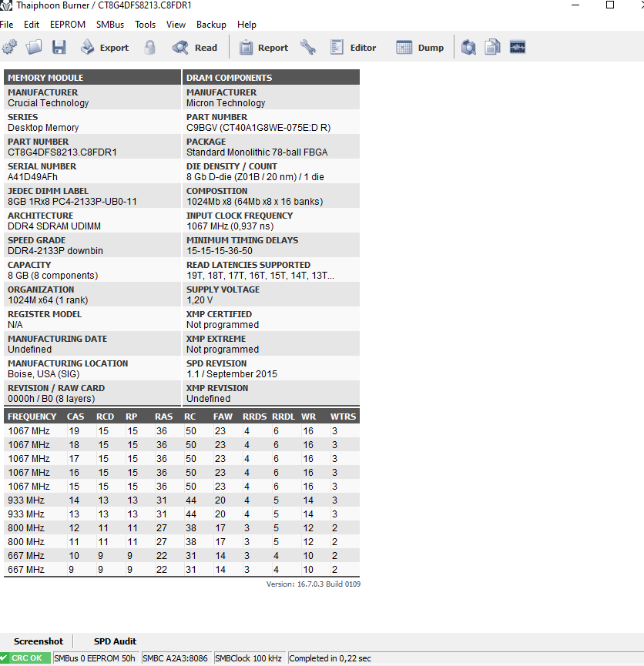
Task: Open the Edit menu
Action: point(32,25)
